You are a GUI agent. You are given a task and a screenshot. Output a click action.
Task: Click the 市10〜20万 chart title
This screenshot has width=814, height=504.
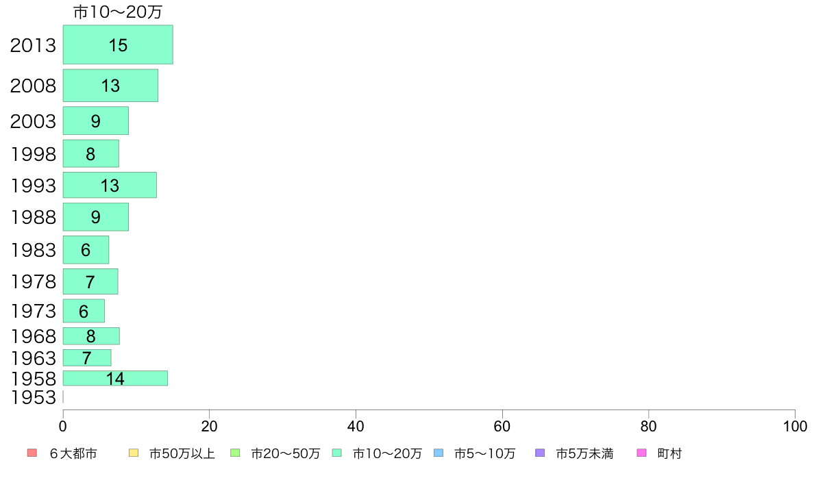118,12
